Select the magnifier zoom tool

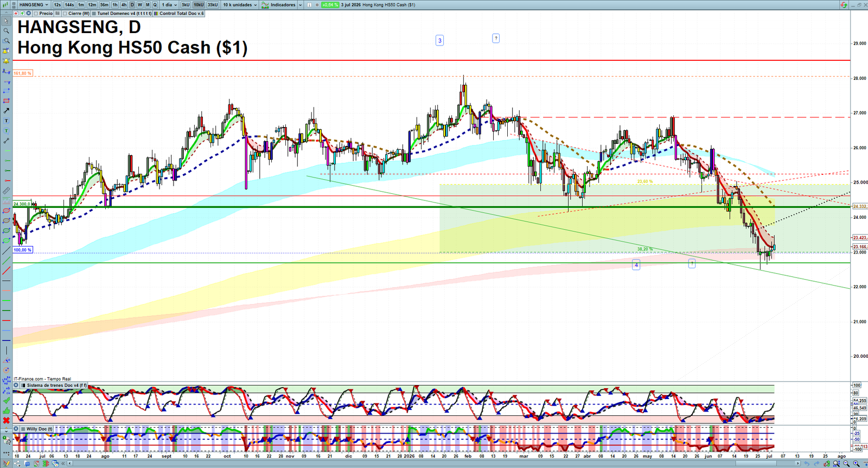click(x=6, y=30)
